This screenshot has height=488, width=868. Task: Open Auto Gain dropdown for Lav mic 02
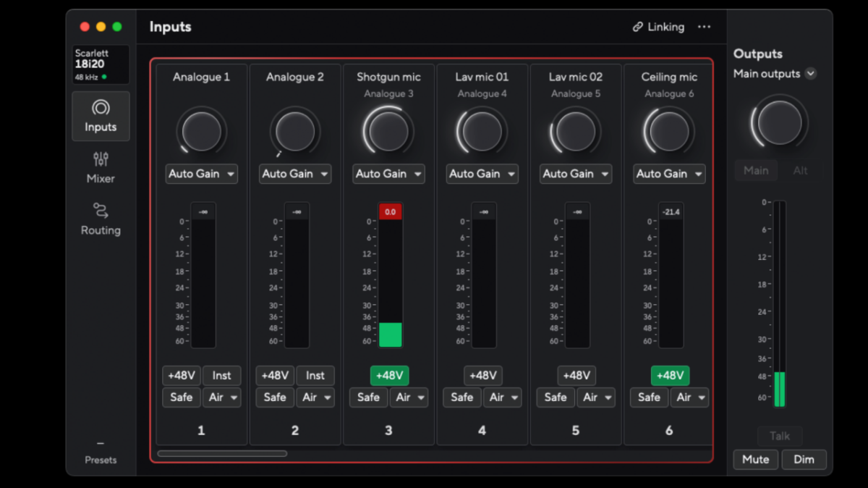pos(576,174)
